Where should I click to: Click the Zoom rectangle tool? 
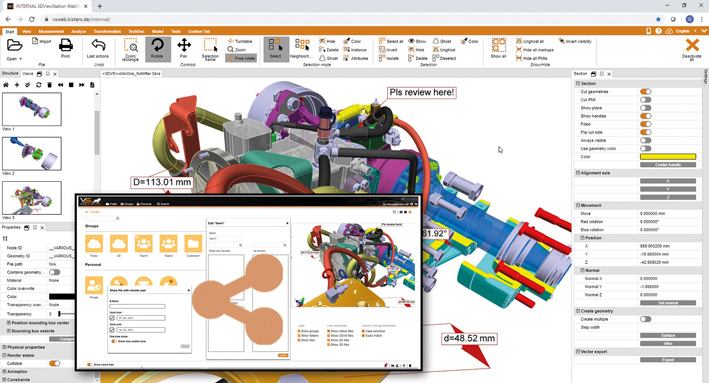[131, 49]
